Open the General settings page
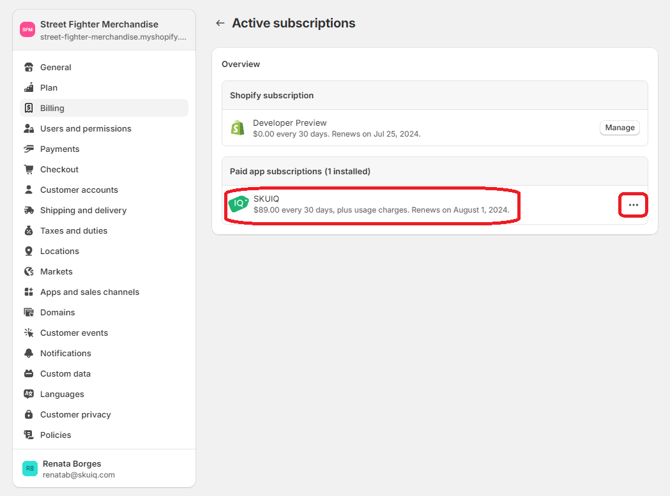Image resolution: width=670 pixels, height=496 pixels. pyautogui.click(x=104, y=67)
